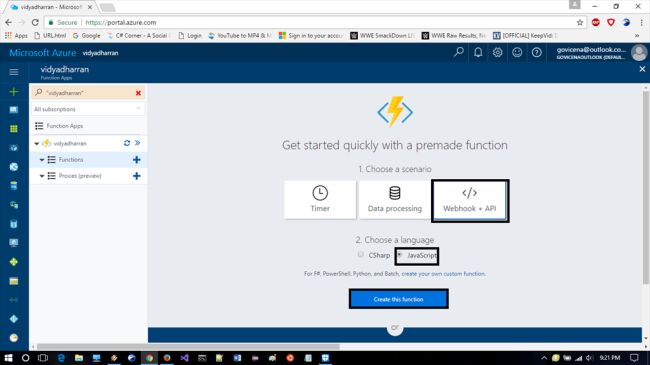Open the Apps bookmarks shortcut
650x365 pixels.
pyautogui.click(x=16, y=36)
